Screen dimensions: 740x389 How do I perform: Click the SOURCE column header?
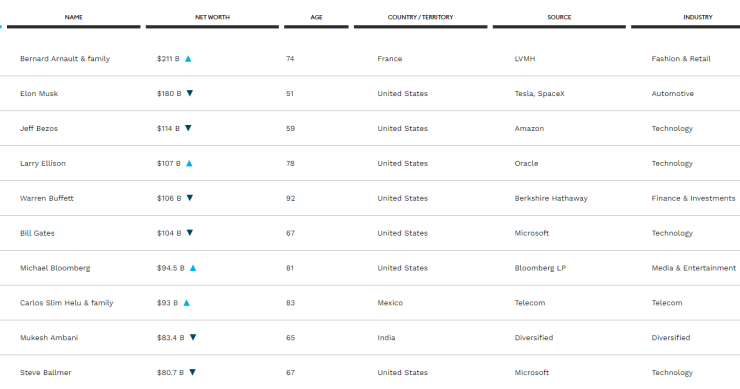tap(559, 17)
